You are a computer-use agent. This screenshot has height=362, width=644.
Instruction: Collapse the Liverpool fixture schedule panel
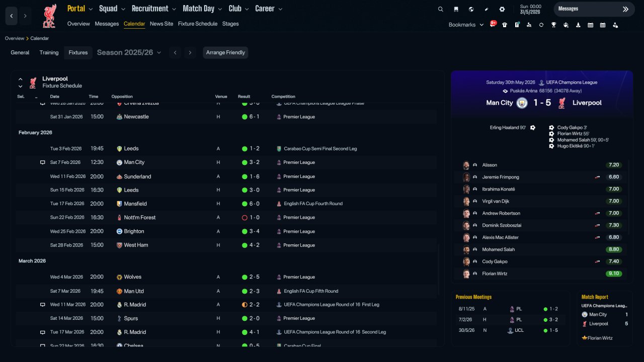click(x=21, y=79)
